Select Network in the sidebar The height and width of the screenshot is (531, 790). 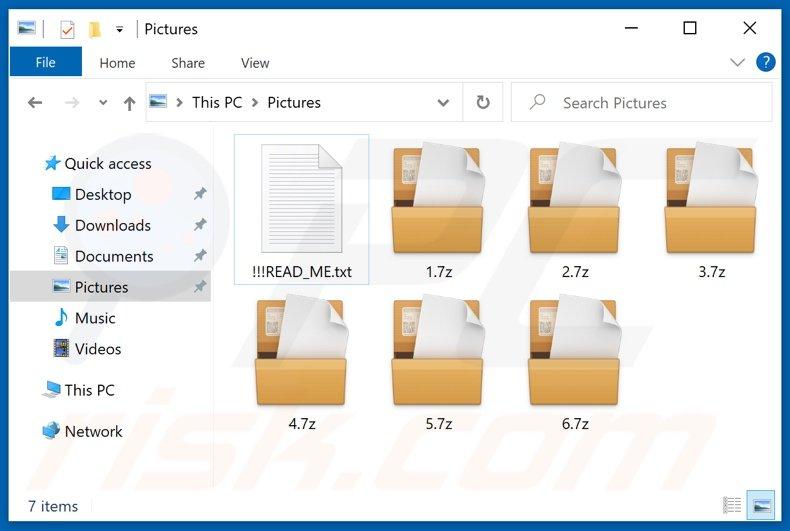[93, 431]
